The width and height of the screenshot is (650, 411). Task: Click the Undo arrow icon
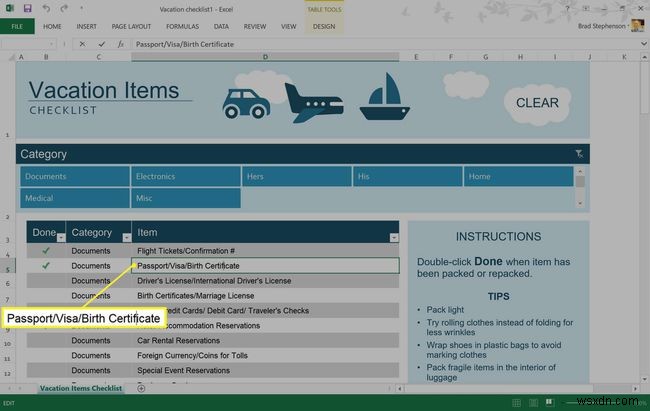pyautogui.click(x=46, y=8)
